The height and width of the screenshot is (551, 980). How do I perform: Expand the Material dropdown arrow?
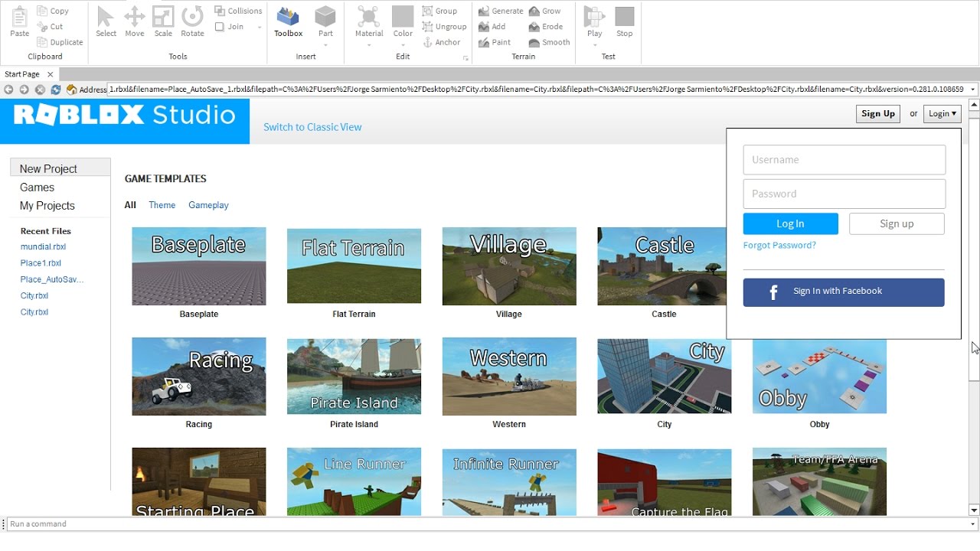(369, 45)
